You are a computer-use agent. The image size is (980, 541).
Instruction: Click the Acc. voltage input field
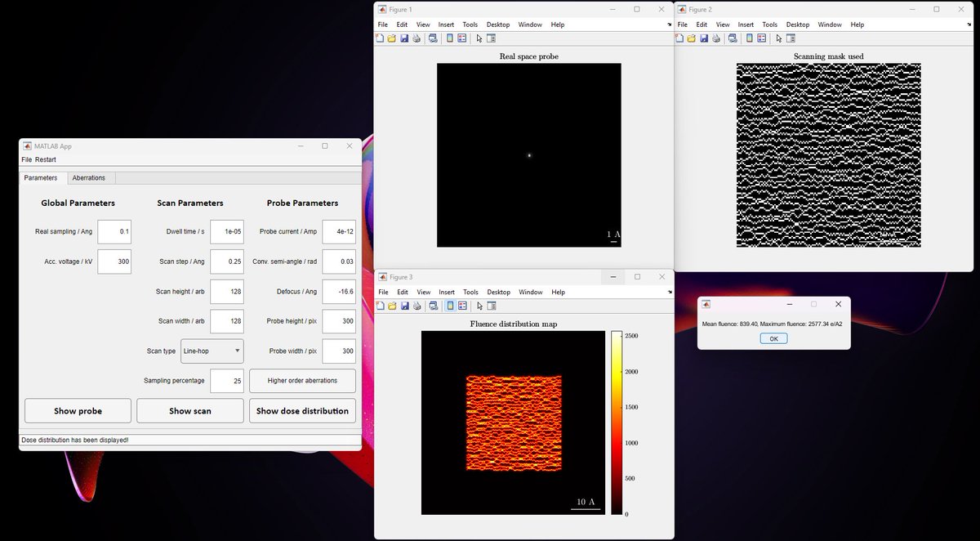[x=114, y=262]
